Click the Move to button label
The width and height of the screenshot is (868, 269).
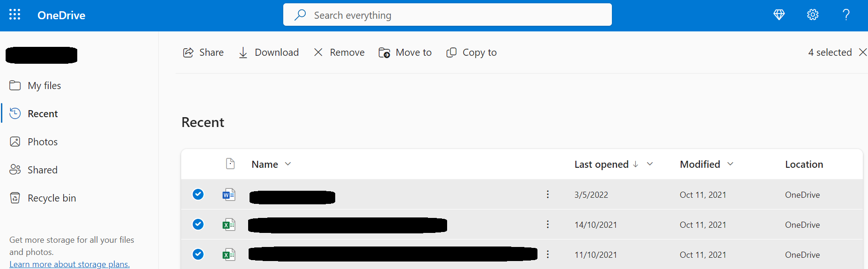(x=413, y=52)
